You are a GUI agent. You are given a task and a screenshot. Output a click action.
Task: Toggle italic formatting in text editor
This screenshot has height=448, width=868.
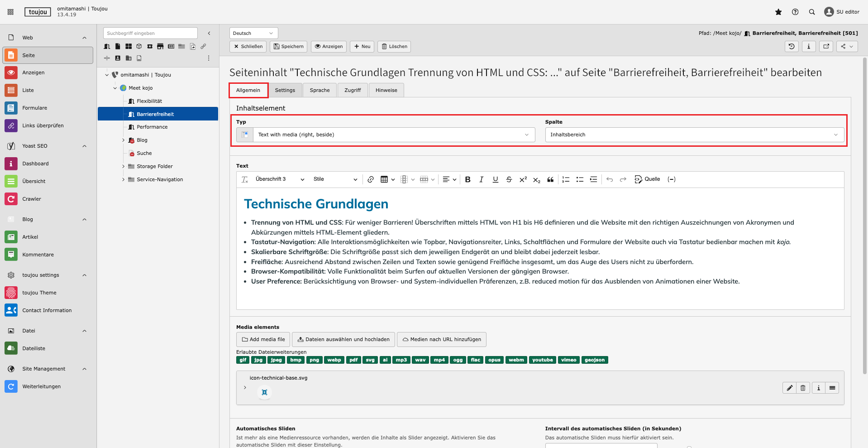[482, 179]
